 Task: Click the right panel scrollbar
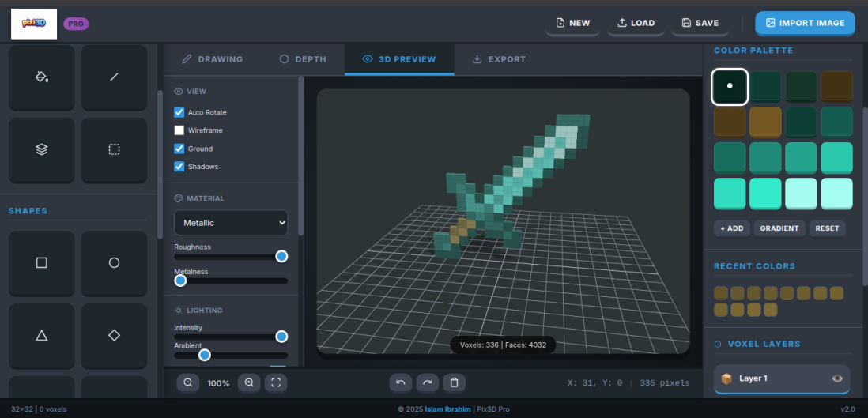point(865,197)
